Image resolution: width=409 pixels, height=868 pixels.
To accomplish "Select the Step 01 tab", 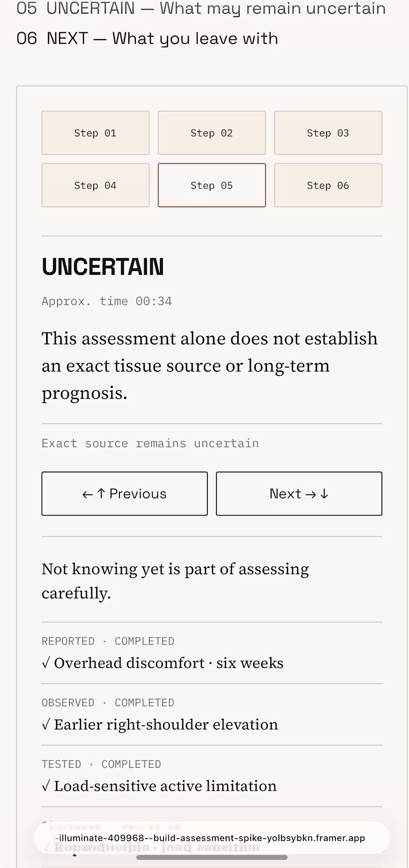I will click(96, 133).
